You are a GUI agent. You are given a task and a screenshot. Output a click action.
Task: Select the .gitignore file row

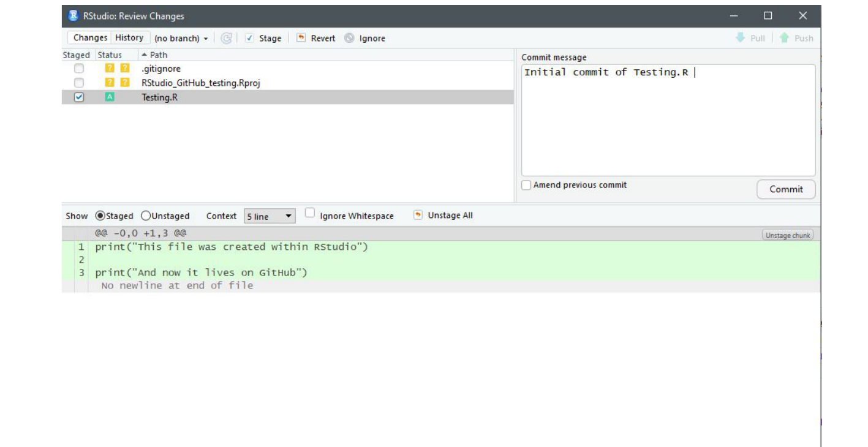[x=288, y=69]
